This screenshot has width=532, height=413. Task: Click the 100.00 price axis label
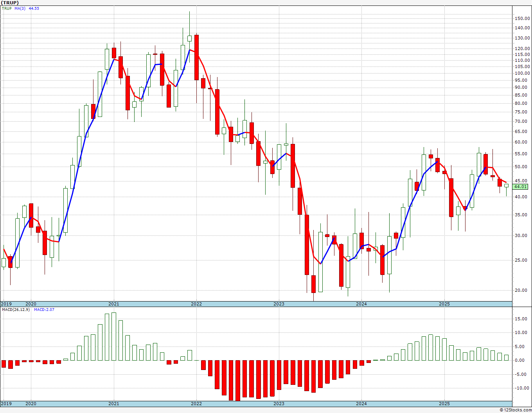point(522,74)
